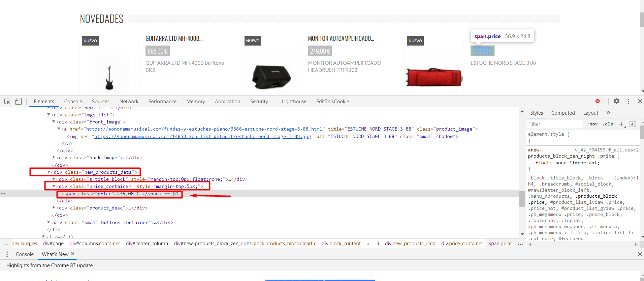Click the red Nord case thumbnail
The height and width of the screenshot is (281, 644).
point(434,77)
